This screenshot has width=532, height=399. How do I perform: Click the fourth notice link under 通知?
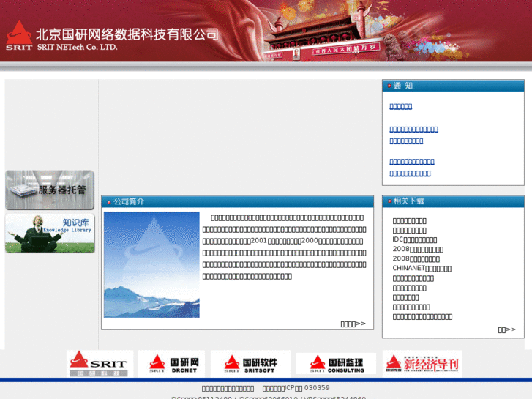point(412,162)
